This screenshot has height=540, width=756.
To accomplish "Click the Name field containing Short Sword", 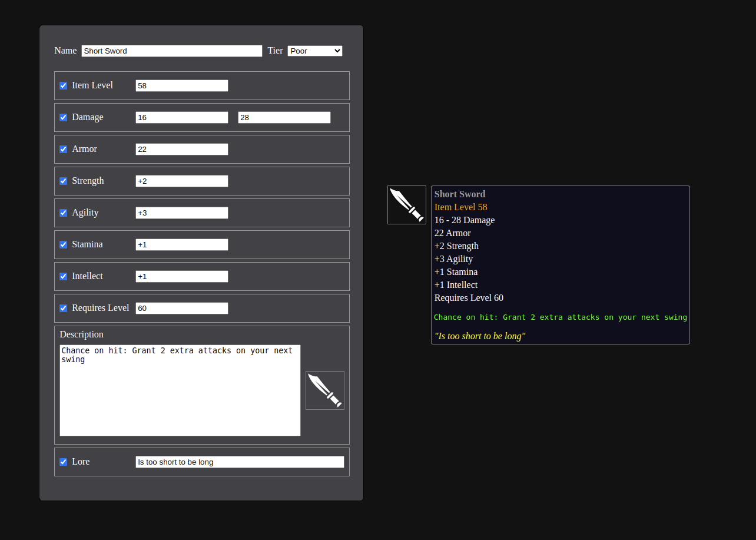I will (172, 51).
